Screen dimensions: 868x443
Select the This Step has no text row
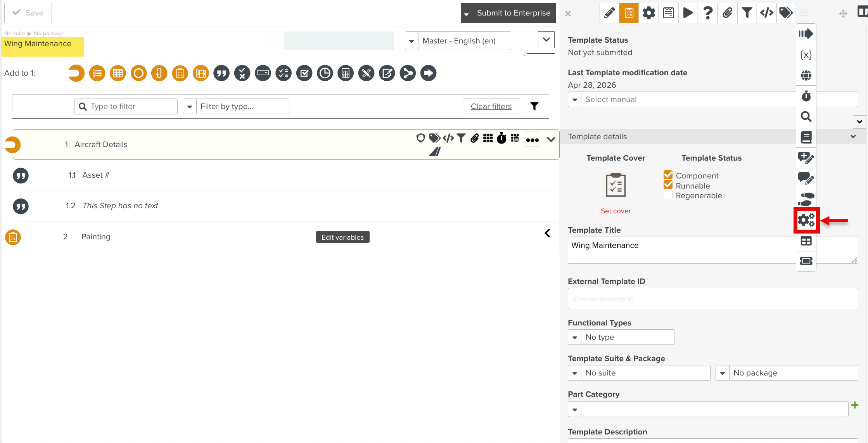tap(286, 206)
